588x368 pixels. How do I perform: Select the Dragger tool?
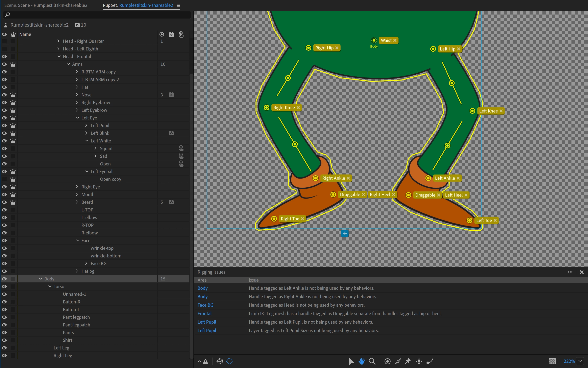[419, 361]
